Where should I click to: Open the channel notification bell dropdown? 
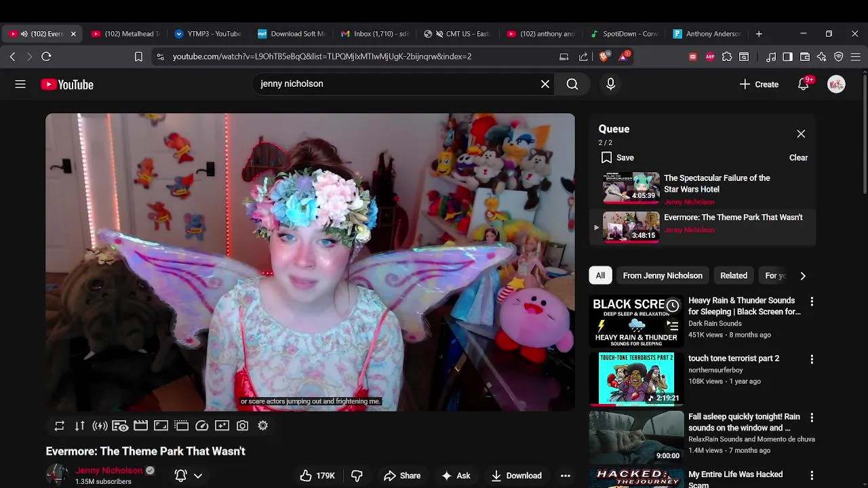189,476
